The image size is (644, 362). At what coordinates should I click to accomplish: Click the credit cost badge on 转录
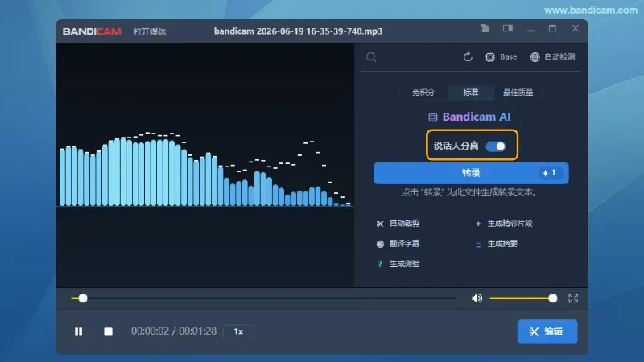550,173
